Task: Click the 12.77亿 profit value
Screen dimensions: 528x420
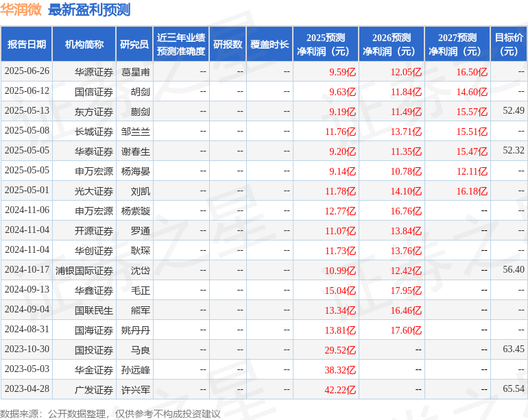Action: pos(340,211)
